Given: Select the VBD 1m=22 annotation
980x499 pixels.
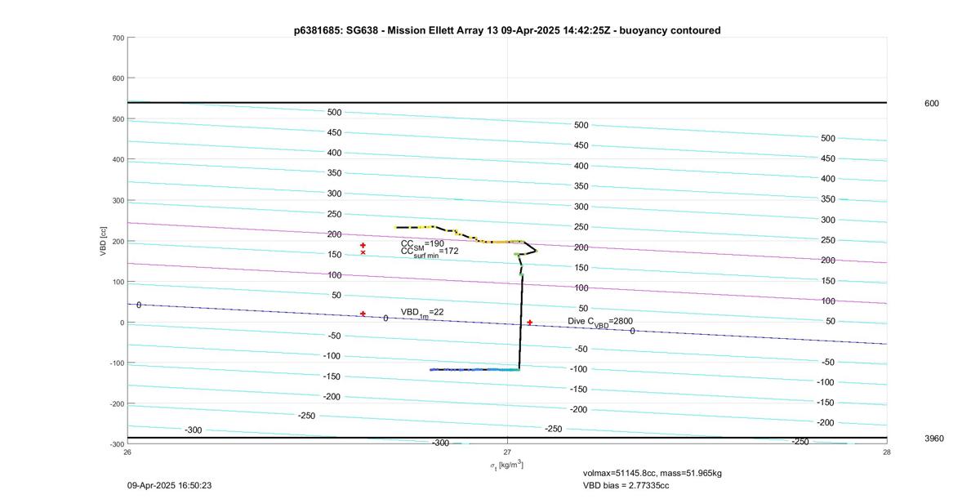Looking at the screenshot, I should point(422,313).
